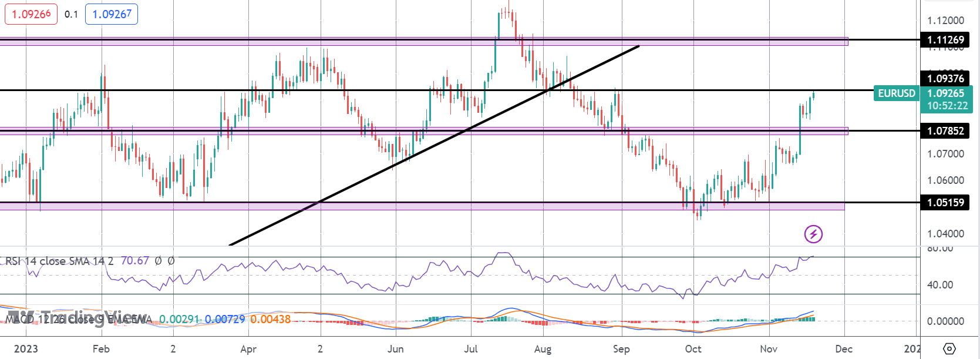Select the 1.09376 horizontal line price label
The height and width of the screenshot is (359, 980).
click(945, 78)
